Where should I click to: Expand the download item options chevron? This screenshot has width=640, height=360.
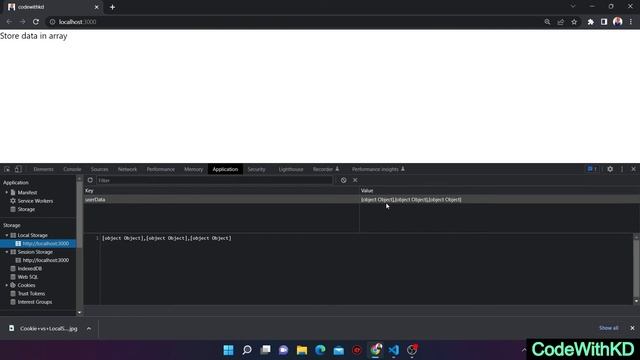[x=89, y=328]
